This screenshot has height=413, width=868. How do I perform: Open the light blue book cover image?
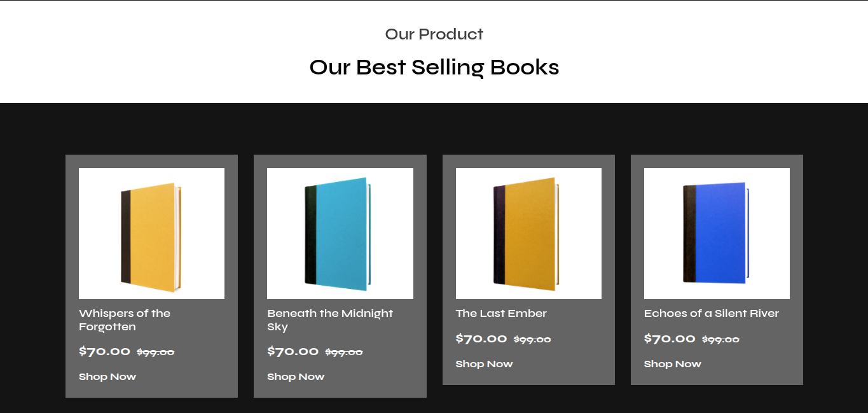pyautogui.click(x=340, y=234)
